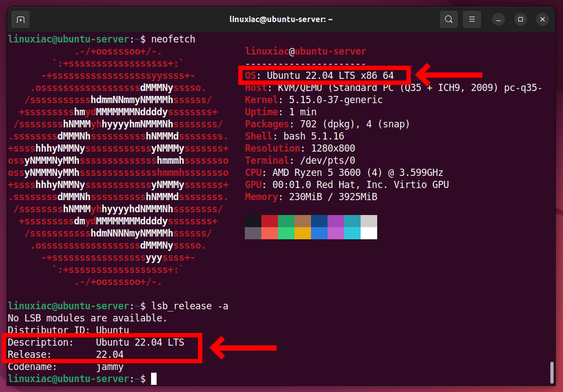Viewport: 563px width, 392px height.
Task: Click the neofetch command text
Action: pyautogui.click(x=173, y=39)
